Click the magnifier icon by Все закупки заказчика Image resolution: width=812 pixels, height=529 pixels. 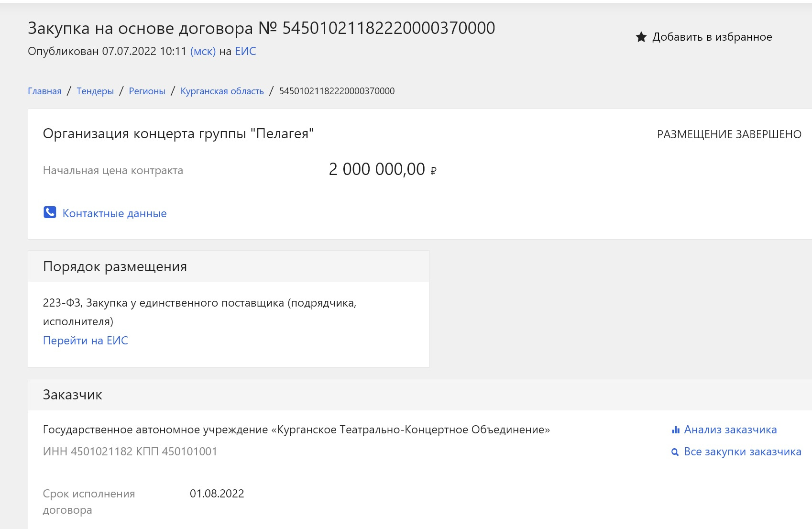point(675,452)
